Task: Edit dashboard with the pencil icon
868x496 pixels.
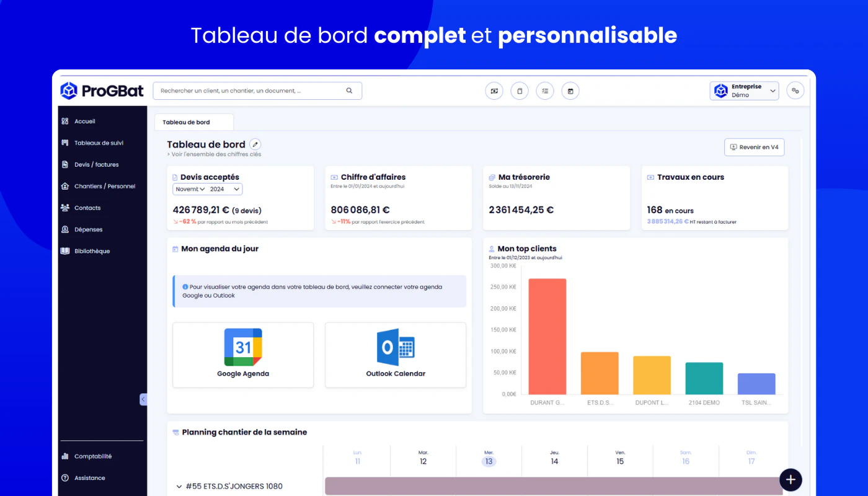Action: [255, 144]
